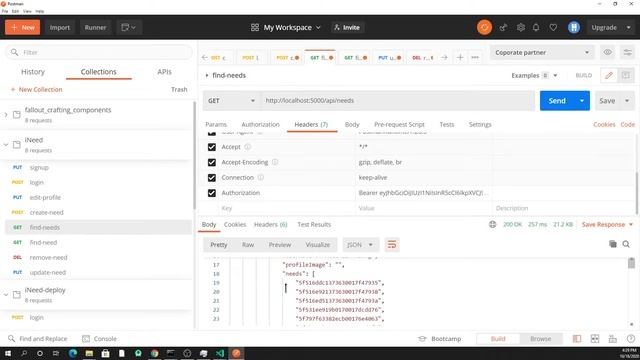Open the request Body tab
640x360 pixels.
point(352,124)
